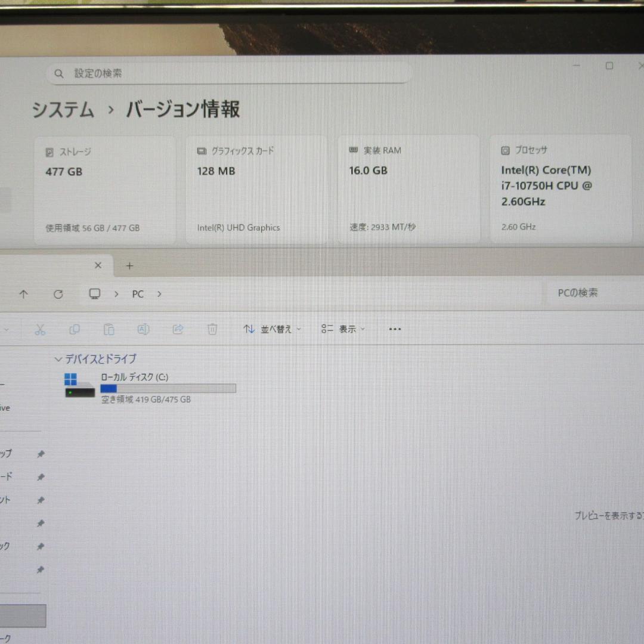This screenshot has height=644, width=644.
Task: Unpin デスクトップ from the sidebar
Action: (41, 453)
